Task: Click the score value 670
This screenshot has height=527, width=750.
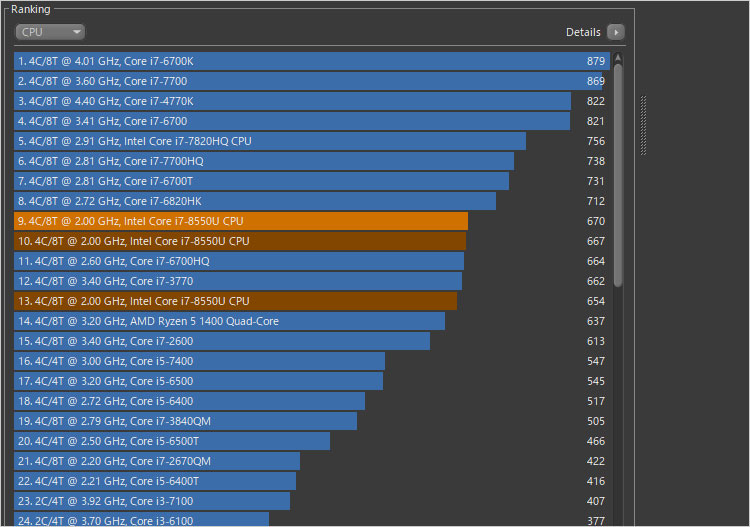Action: point(596,221)
